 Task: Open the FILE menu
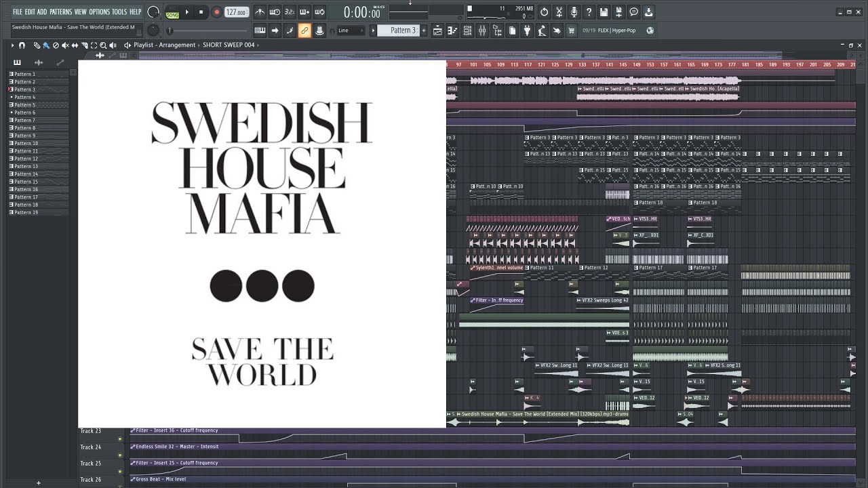[x=18, y=12]
